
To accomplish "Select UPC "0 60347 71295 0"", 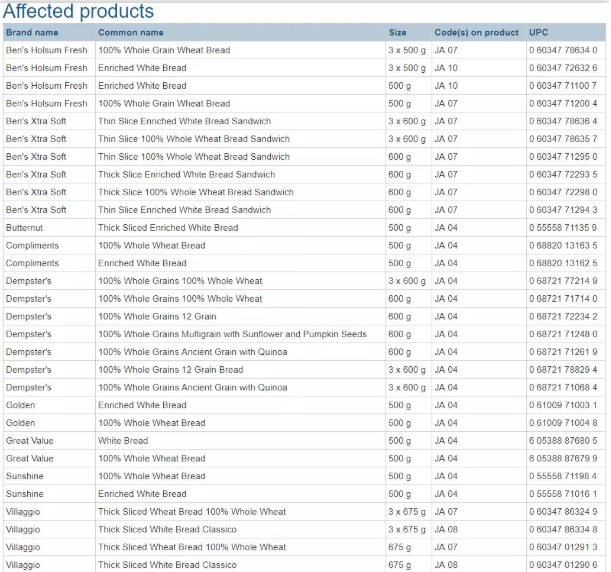I will point(563,157).
